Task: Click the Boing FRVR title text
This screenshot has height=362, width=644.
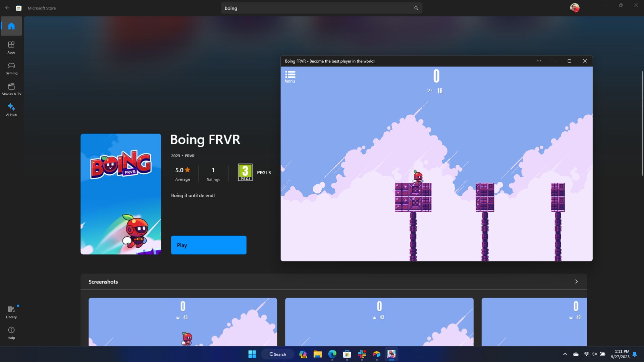Action: pyautogui.click(x=205, y=140)
